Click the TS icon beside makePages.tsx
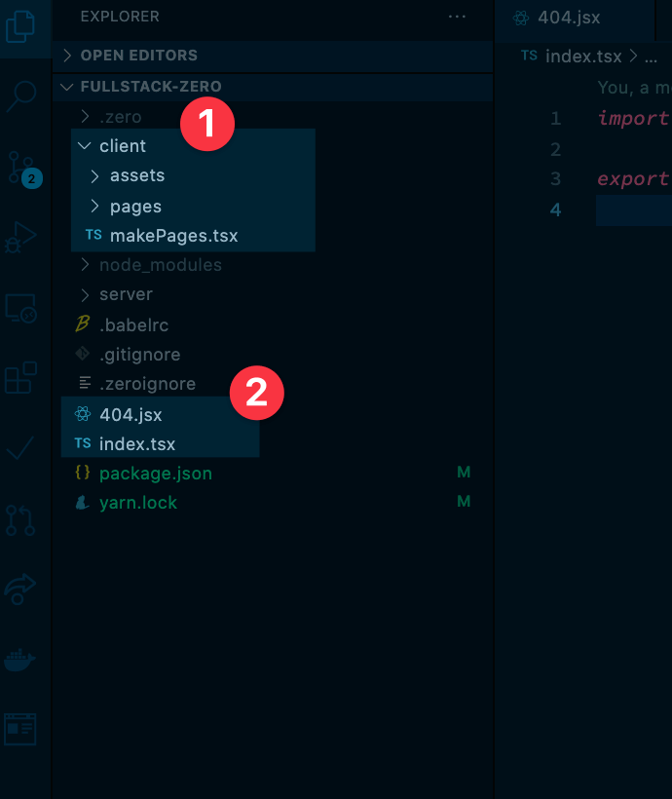The image size is (672, 799). point(93,235)
